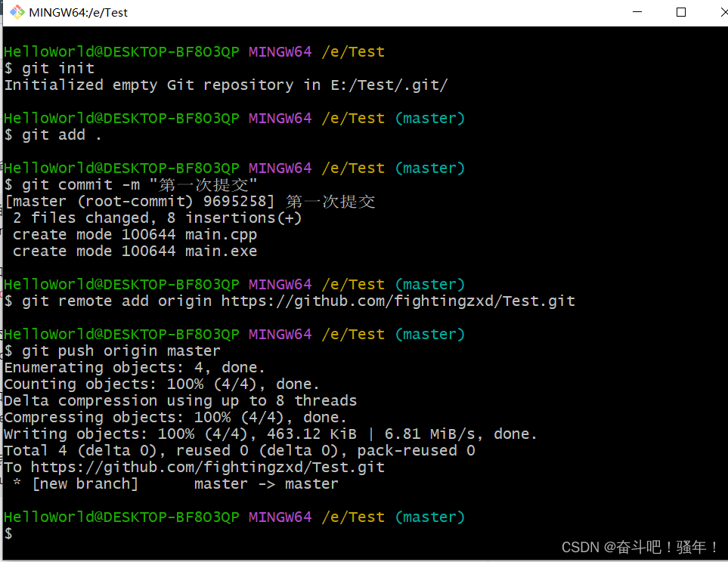This screenshot has height=562, width=728.
Task: Click 'create mode 100644 main.exe' line
Action: coord(135,251)
